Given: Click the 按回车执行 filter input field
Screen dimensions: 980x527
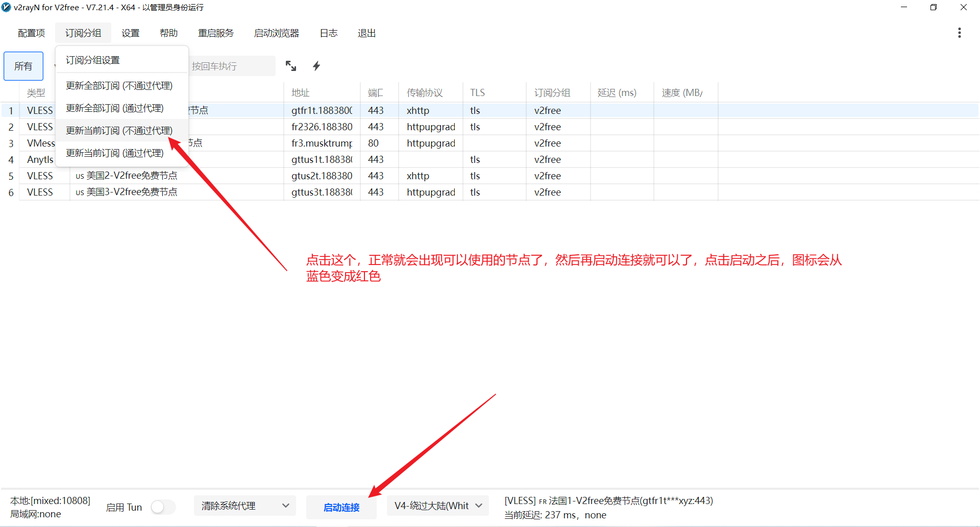Looking at the screenshot, I should tap(232, 66).
